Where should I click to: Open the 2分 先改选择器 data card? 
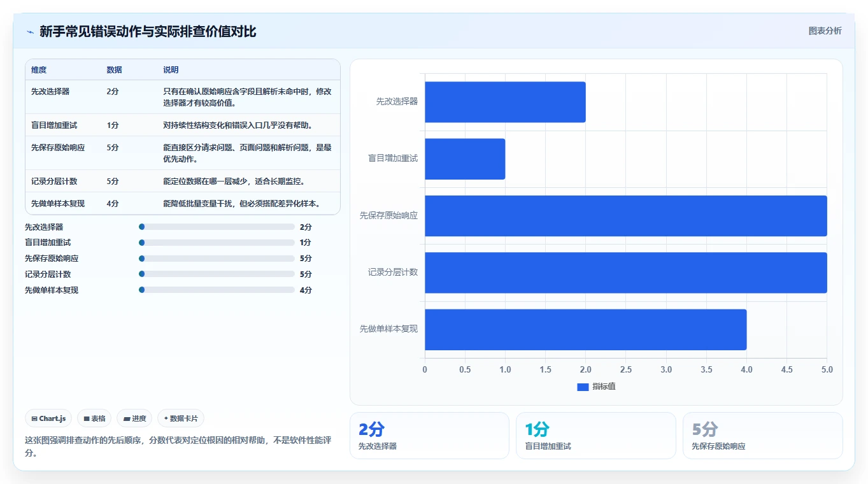click(429, 436)
